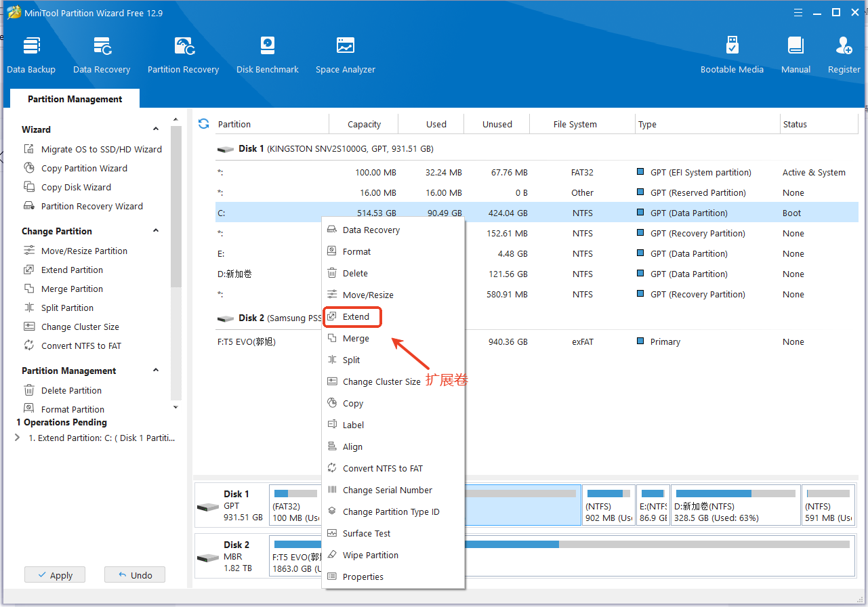Choose Copy in the context menu
868x607 pixels.
click(x=393, y=403)
